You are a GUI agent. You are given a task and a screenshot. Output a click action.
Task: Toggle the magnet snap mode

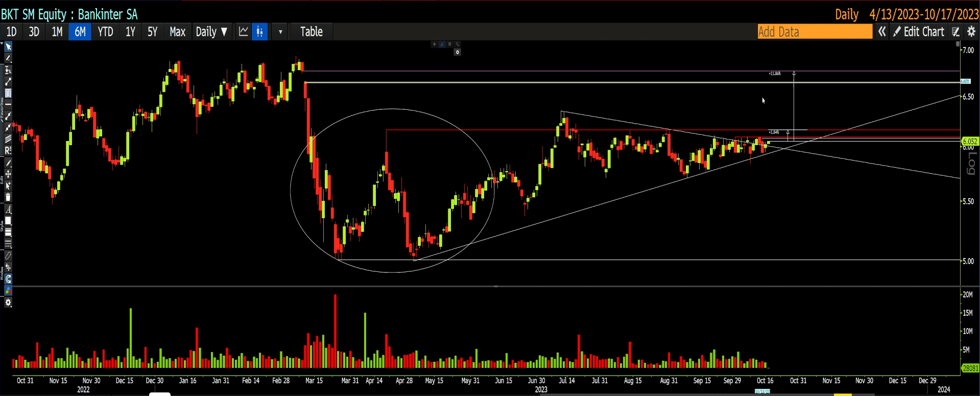tap(8, 279)
